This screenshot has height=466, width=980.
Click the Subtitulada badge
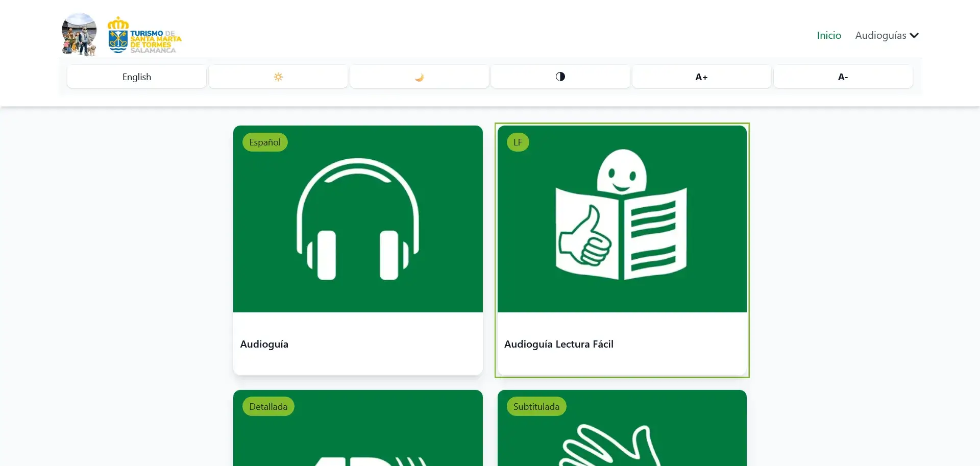(x=536, y=407)
